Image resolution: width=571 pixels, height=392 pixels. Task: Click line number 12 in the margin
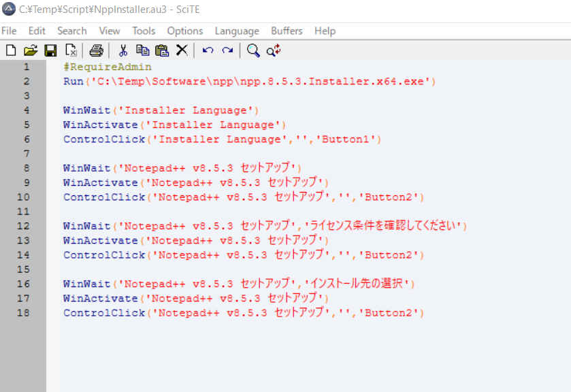pyautogui.click(x=23, y=226)
